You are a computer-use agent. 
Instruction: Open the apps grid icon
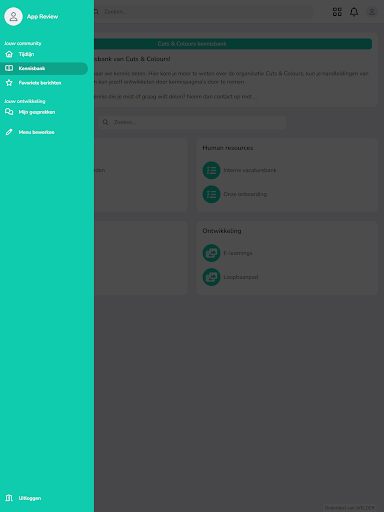(x=337, y=12)
